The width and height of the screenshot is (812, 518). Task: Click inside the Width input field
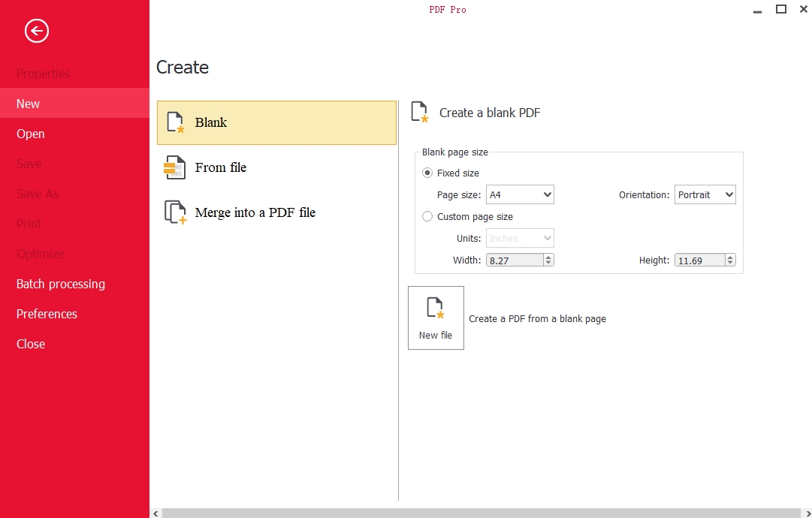513,260
